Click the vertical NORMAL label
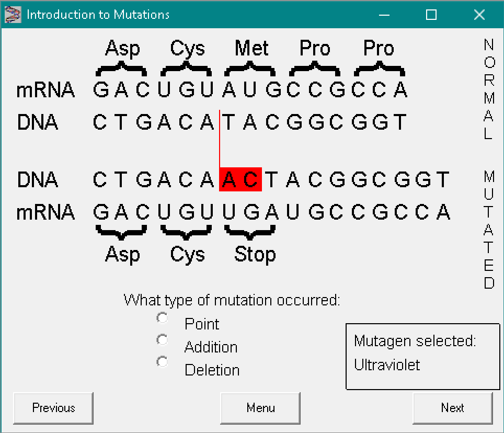 [x=488, y=89]
